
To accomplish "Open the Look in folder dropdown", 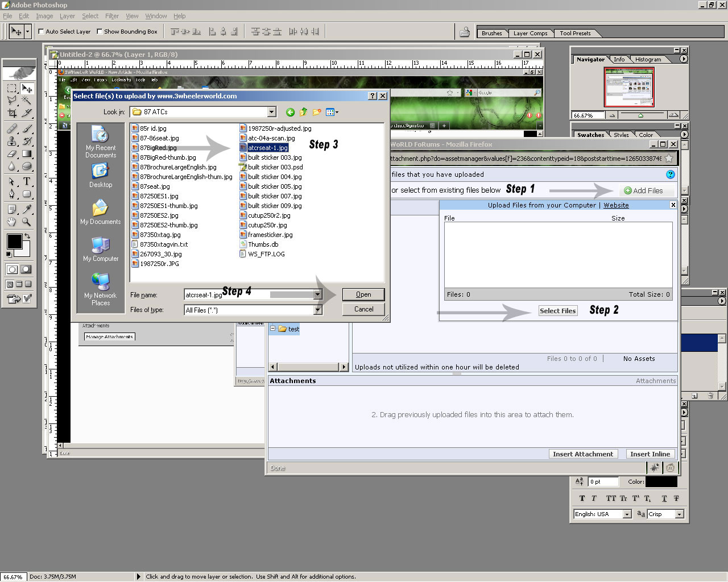I will tap(271, 111).
